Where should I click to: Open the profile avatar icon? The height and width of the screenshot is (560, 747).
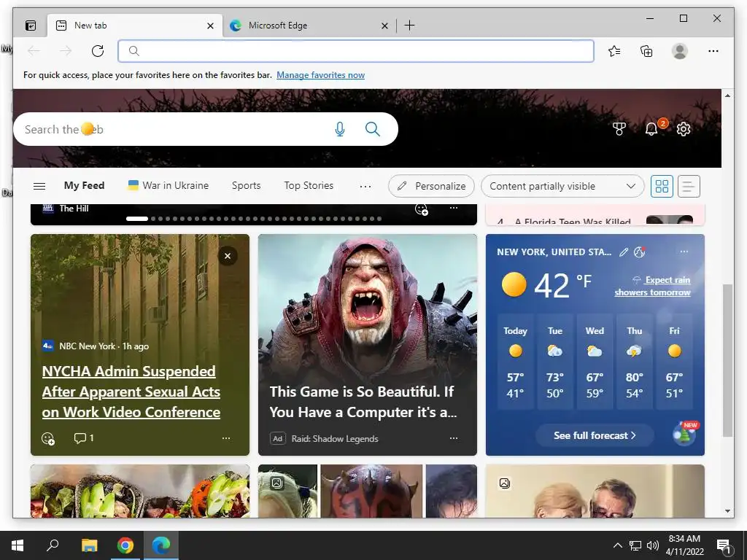point(679,51)
